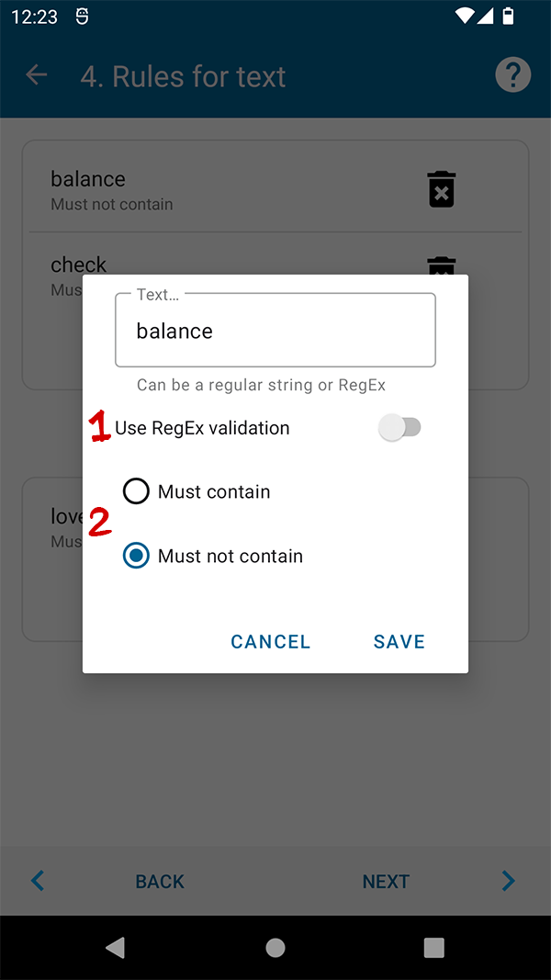Delete the balance rule with trash icon

coord(442,189)
